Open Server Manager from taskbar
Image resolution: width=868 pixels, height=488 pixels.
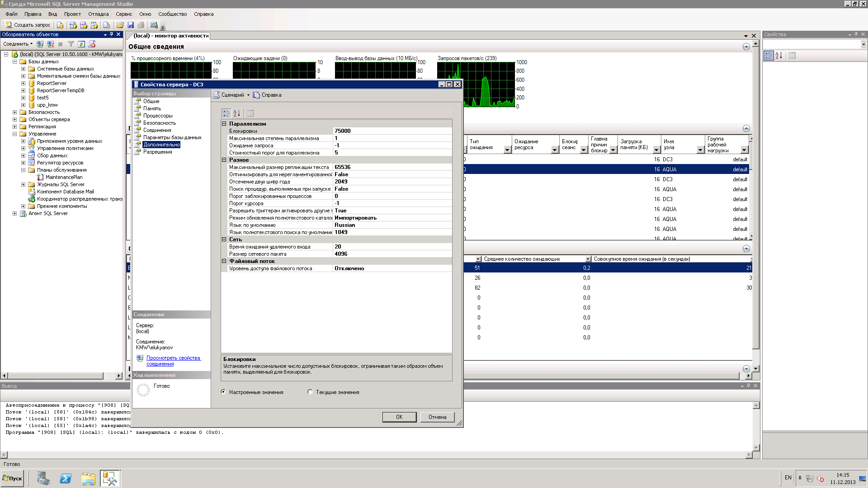pyautogui.click(x=43, y=479)
